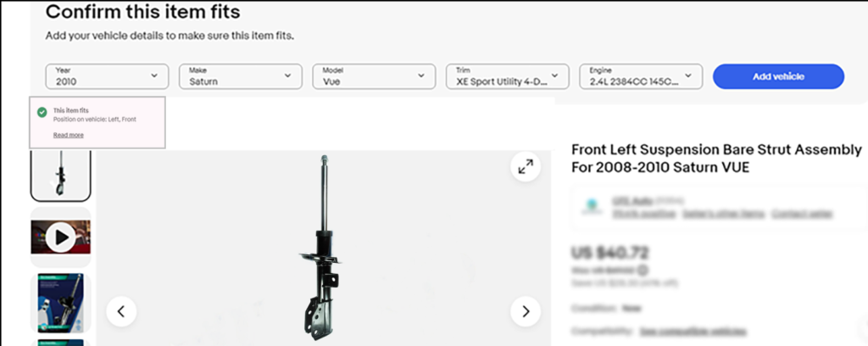Viewport: 868px width, 346px height.
Task: Open the Trim dropdown for XE Sport Utility
Action: (508, 76)
